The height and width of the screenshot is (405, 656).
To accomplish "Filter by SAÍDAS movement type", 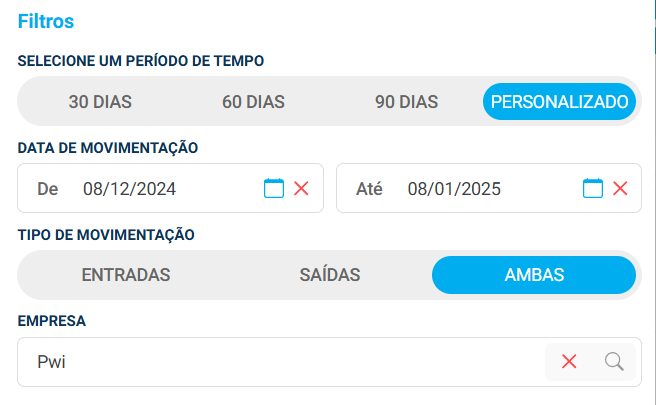I will click(x=330, y=275).
